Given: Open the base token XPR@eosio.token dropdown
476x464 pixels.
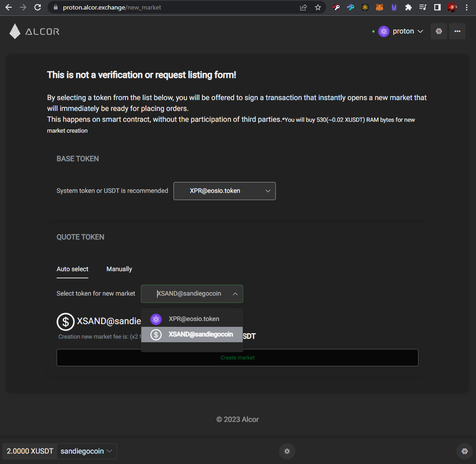Looking at the screenshot, I should click(224, 191).
